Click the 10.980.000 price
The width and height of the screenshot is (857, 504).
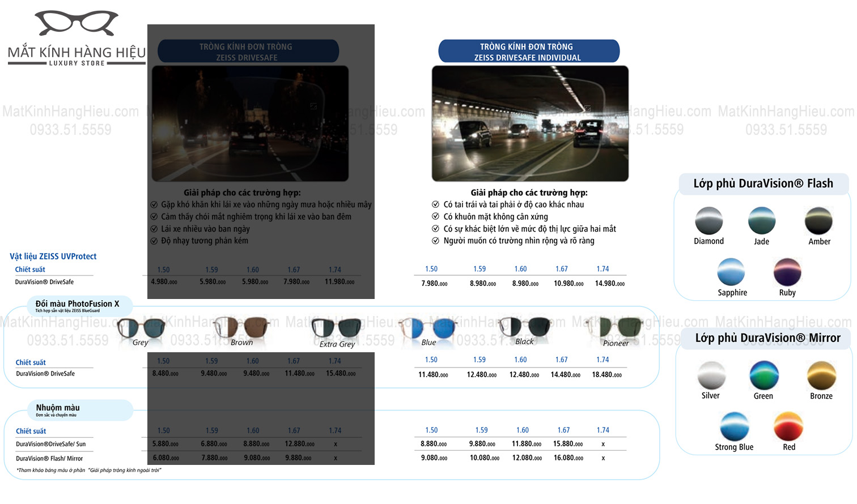[x=568, y=284]
